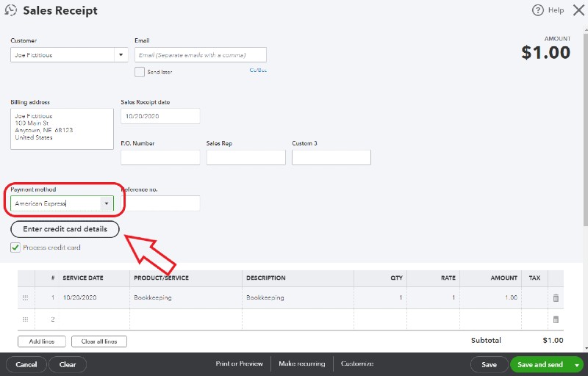Click into the Email input field
588x376 pixels.
[200, 55]
